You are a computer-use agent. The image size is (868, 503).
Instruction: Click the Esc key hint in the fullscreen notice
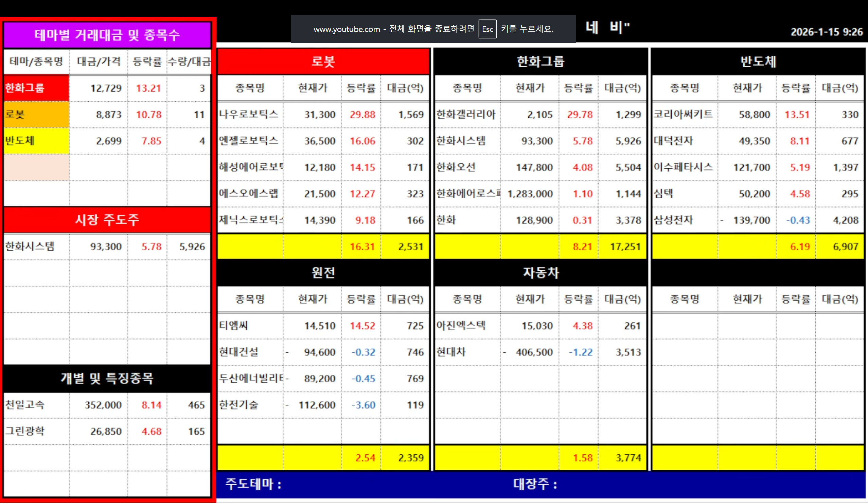click(488, 29)
